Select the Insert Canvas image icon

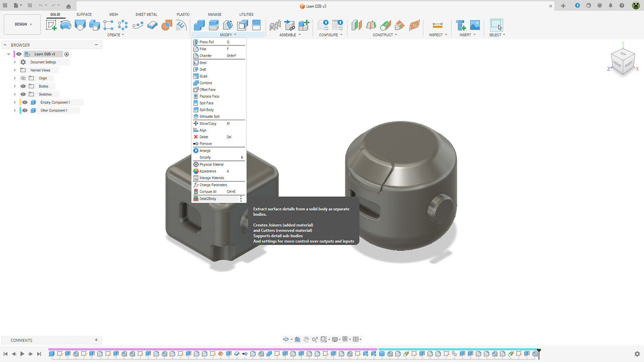point(475,25)
